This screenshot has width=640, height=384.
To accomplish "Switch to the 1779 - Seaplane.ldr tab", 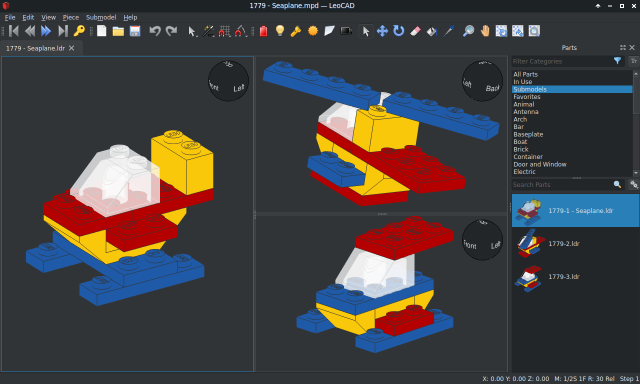I will click(35, 48).
